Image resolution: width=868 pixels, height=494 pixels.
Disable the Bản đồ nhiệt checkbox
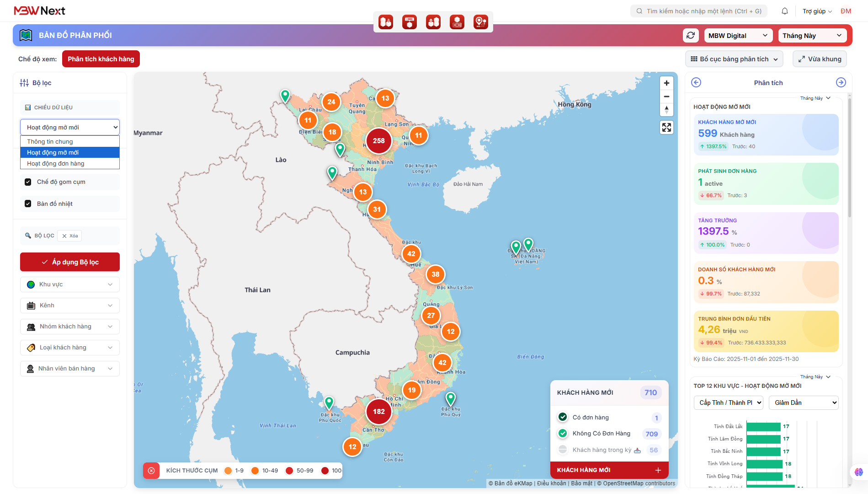tap(28, 204)
